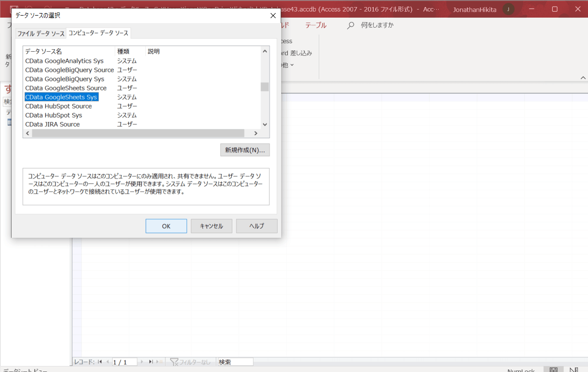Click horizontal scroll left arrow in list
This screenshot has width=588, height=372.
coord(27,133)
